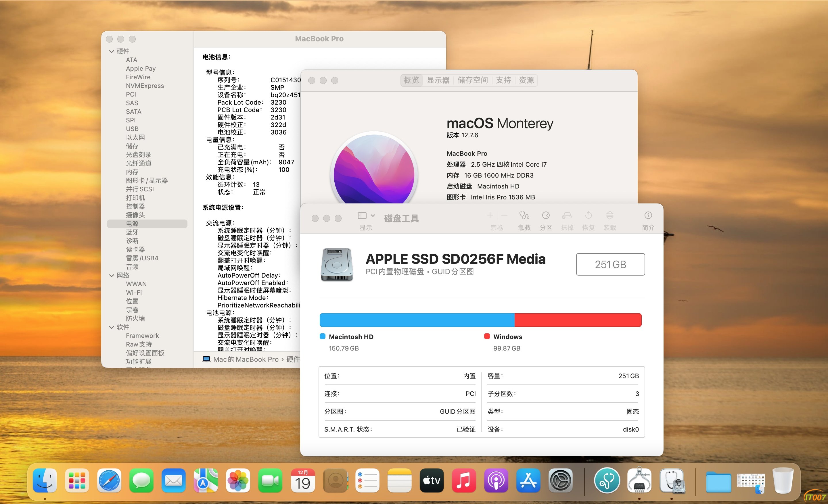Click the blue Macintosh HD legend swatch
This screenshot has width=828, height=504.
coord(322,336)
